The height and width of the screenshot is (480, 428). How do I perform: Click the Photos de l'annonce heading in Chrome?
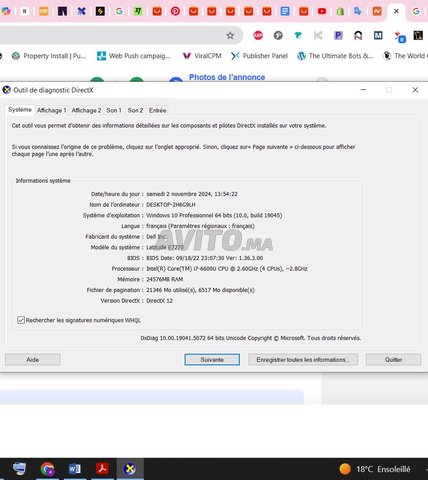coord(227,77)
